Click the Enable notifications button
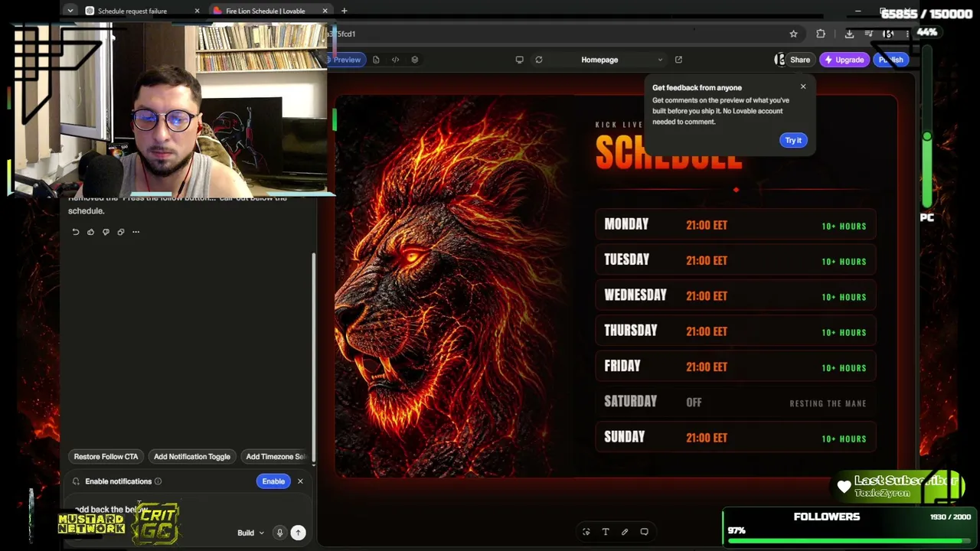980x551 pixels. tap(273, 481)
